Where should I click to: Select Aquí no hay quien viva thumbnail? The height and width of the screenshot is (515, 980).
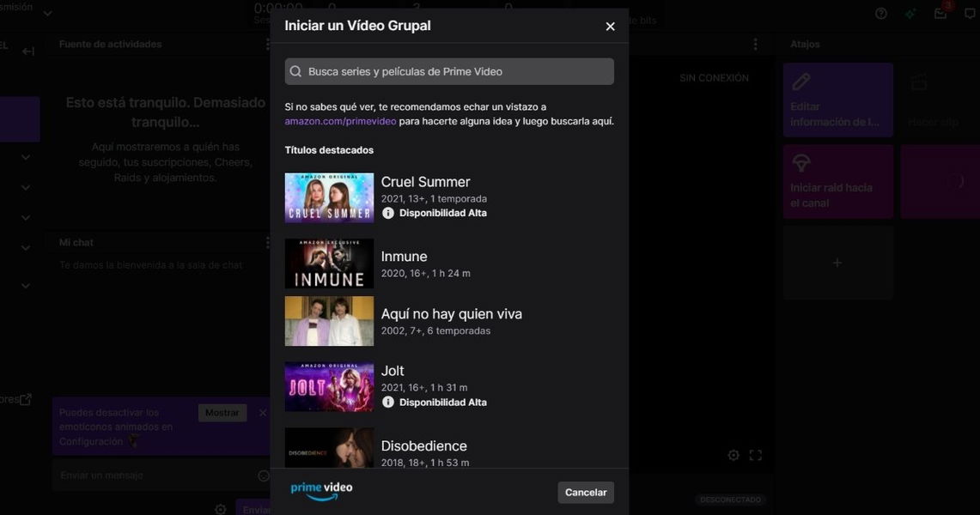pos(329,321)
